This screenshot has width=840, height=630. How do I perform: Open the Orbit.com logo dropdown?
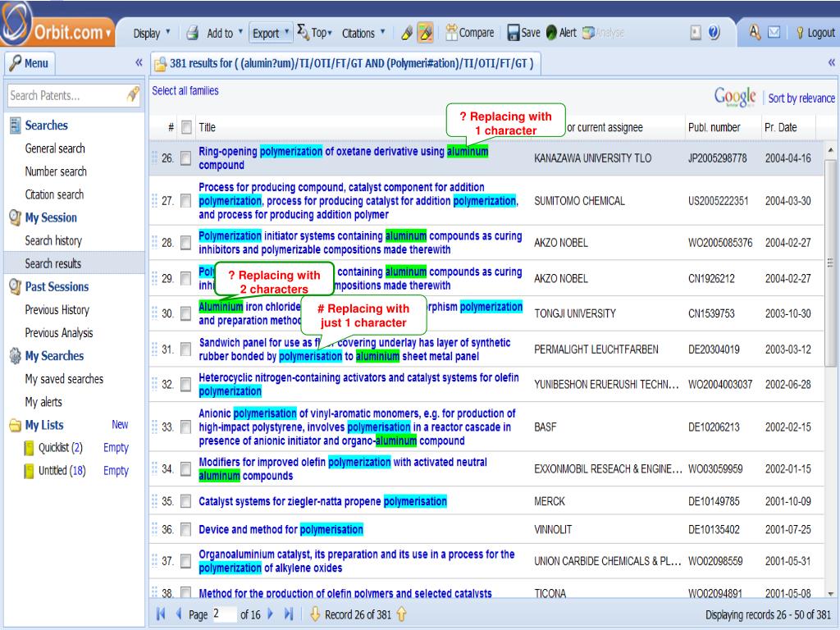point(107,34)
